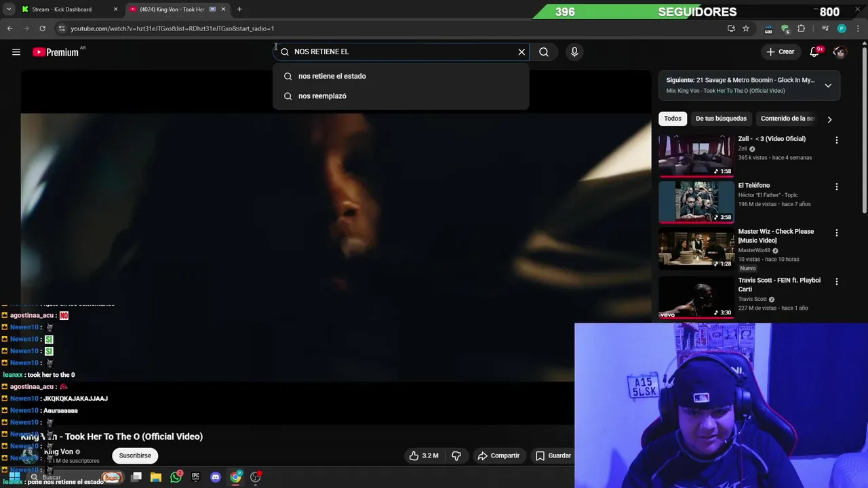
Task: Open title 'Master Wiz - Check Please'
Action: (776, 236)
